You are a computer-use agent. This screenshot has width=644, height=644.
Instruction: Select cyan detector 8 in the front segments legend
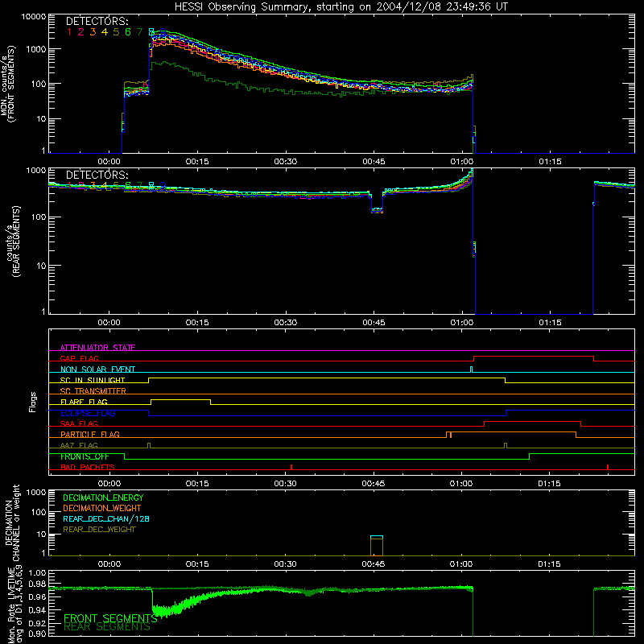[x=151, y=32]
